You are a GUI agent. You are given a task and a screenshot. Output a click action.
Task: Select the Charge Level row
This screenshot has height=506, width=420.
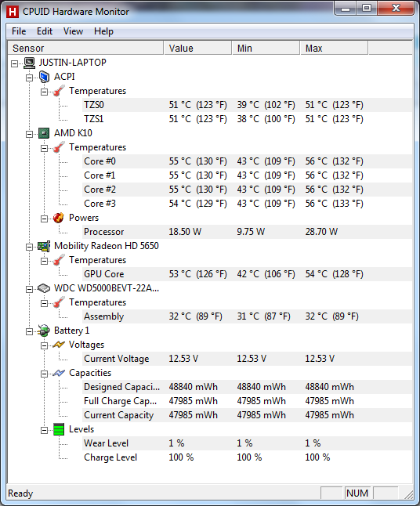(247, 457)
